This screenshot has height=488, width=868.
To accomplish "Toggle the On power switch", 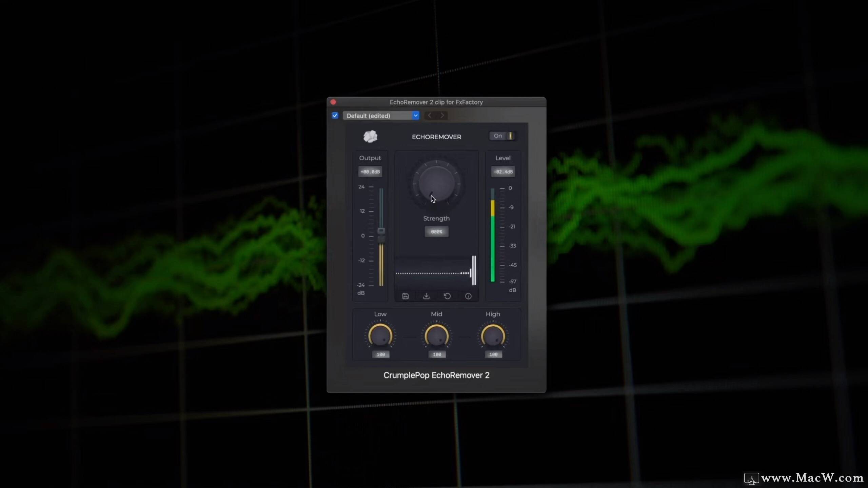I will coord(503,136).
